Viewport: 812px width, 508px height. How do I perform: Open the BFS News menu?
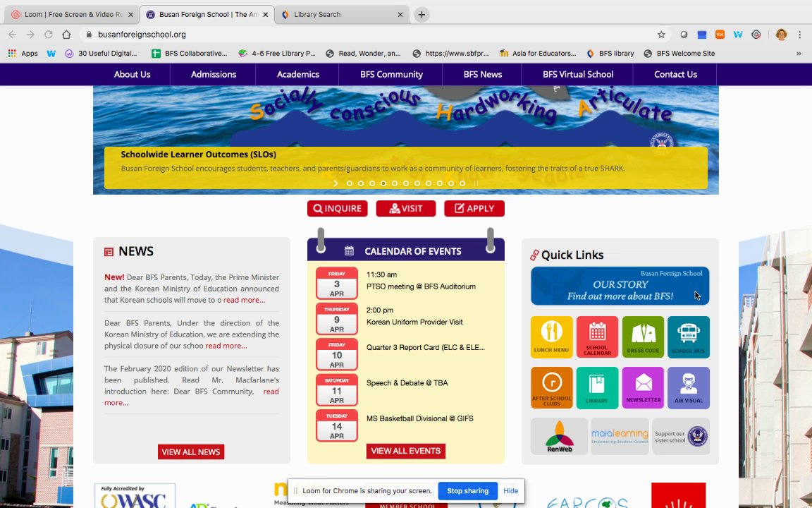click(483, 75)
